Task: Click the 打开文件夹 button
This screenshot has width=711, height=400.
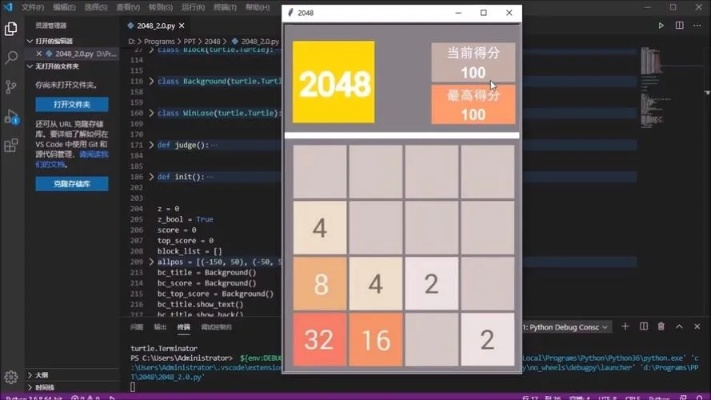Action: (x=72, y=104)
